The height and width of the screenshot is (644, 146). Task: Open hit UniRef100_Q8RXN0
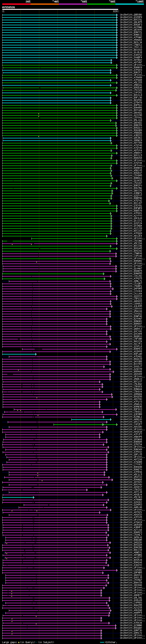point(131,15)
